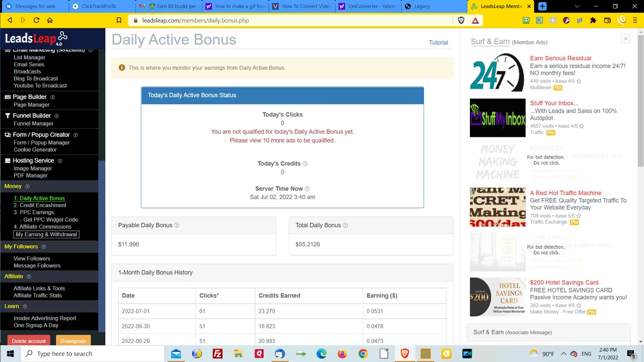Click the 2022-07-01 date cell
The width and height of the screenshot is (644, 362).
[x=157, y=311]
